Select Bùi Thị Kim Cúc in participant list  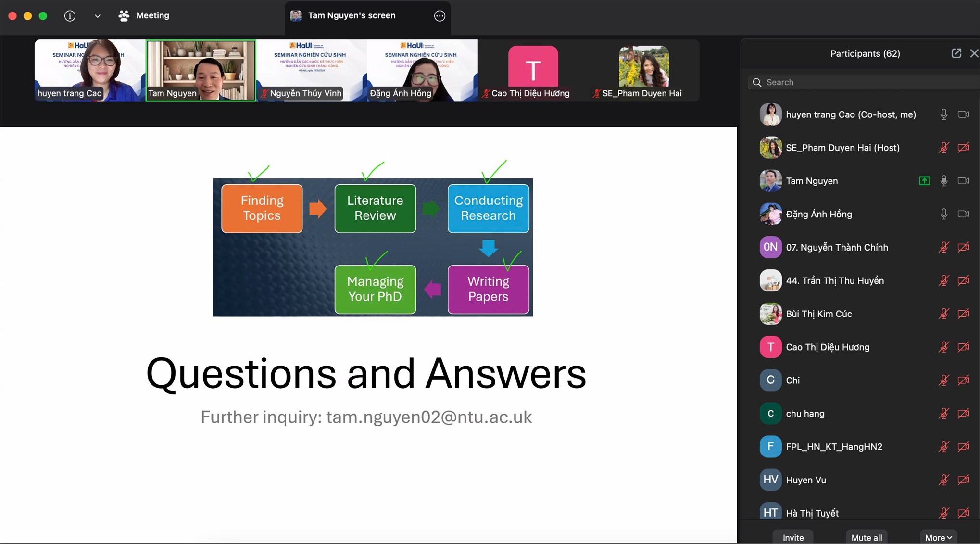coord(818,314)
